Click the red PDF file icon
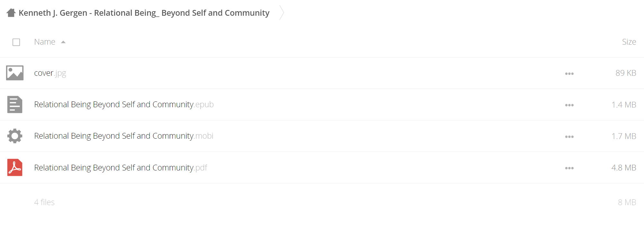Viewport: 644px width, 226px height. tap(15, 168)
